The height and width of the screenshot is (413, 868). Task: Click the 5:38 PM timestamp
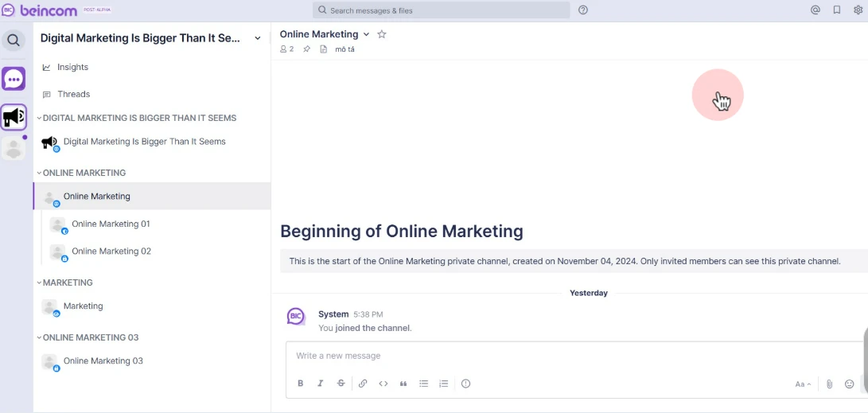368,314
